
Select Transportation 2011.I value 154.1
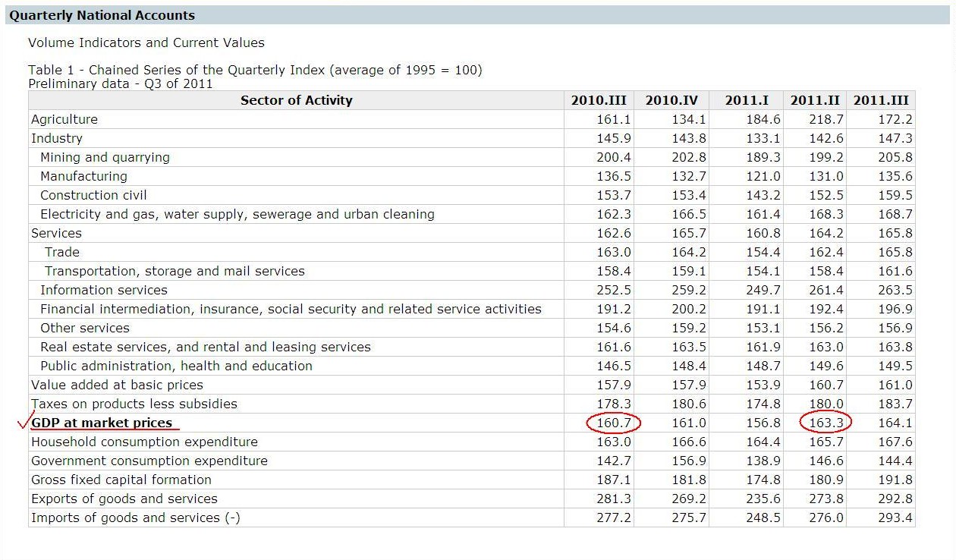click(x=763, y=271)
